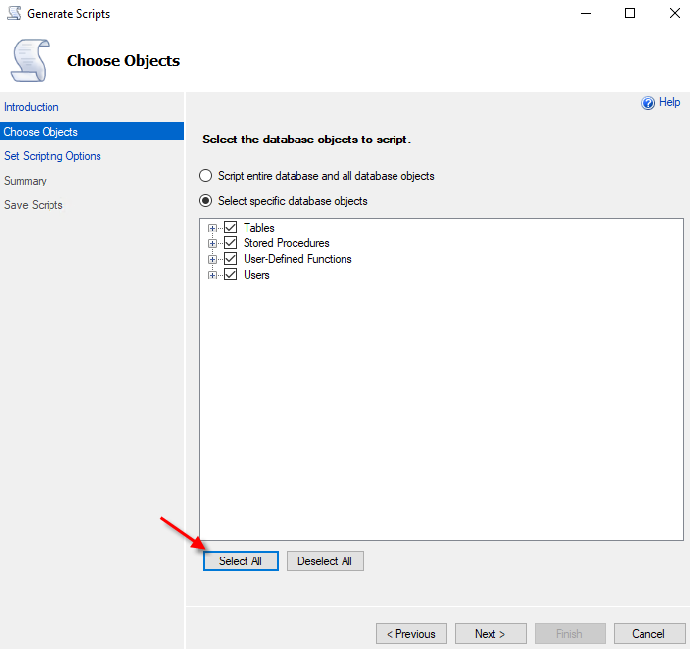Click the blue Help question mark icon
The width and height of the screenshot is (690, 649).
(648, 103)
